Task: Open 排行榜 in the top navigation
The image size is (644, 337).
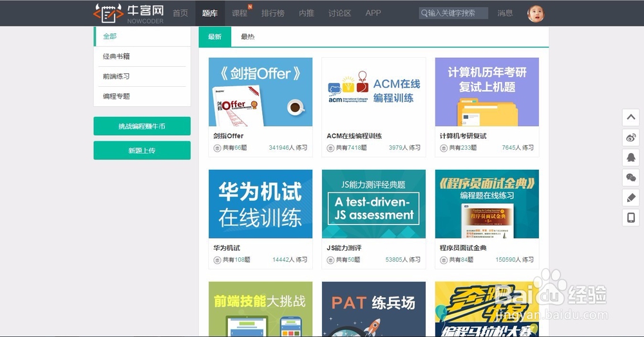Action: tap(272, 13)
